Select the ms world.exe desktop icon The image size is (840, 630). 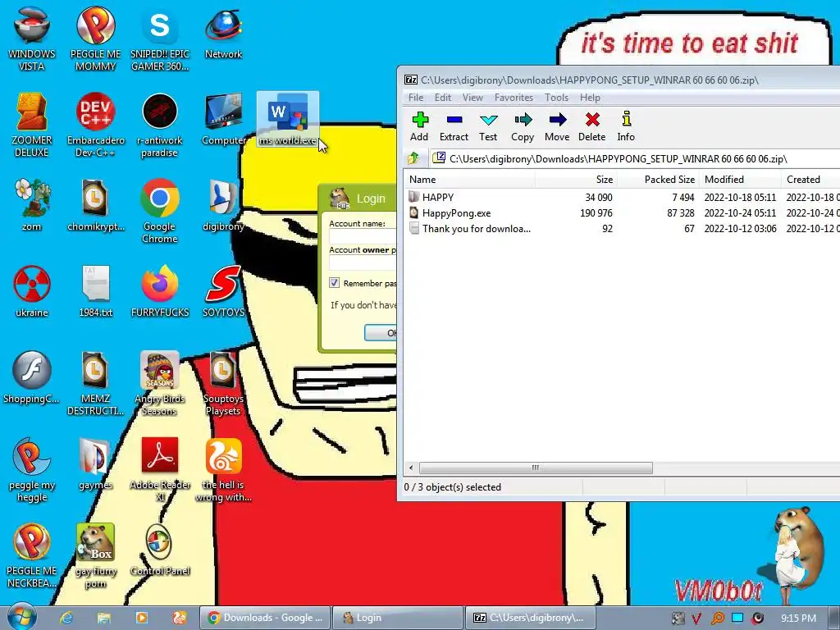point(288,120)
